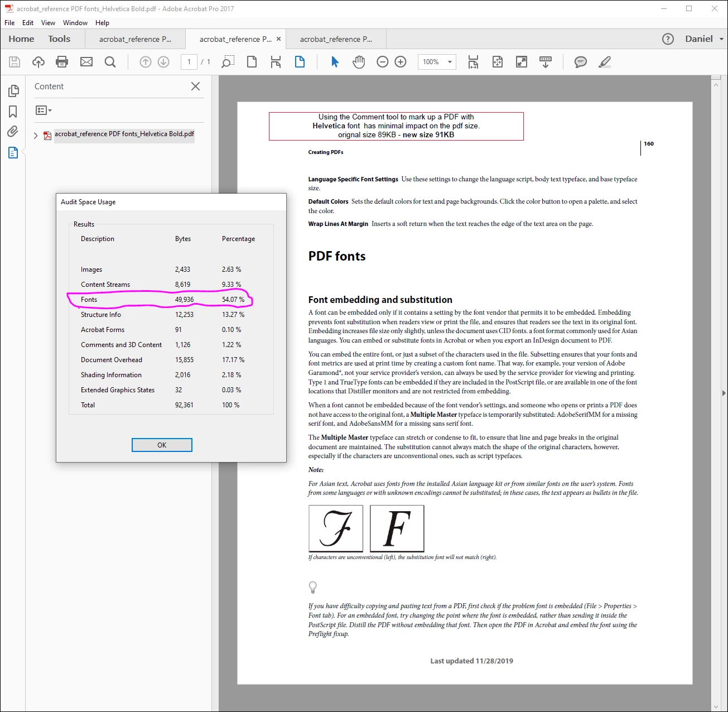Image resolution: width=728 pixels, height=712 pixels.
Task: Click the Total bytes value 92,361
Action: (184, 405)
